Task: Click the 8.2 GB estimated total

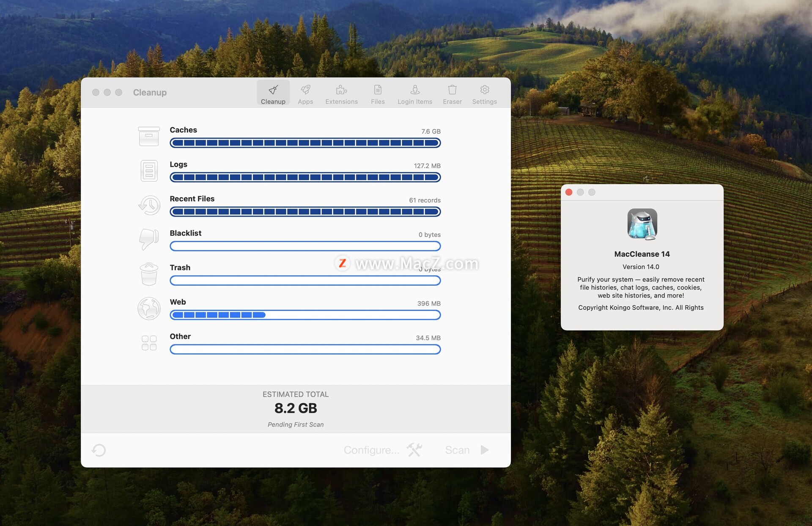Action: click(x=296, y=408)
